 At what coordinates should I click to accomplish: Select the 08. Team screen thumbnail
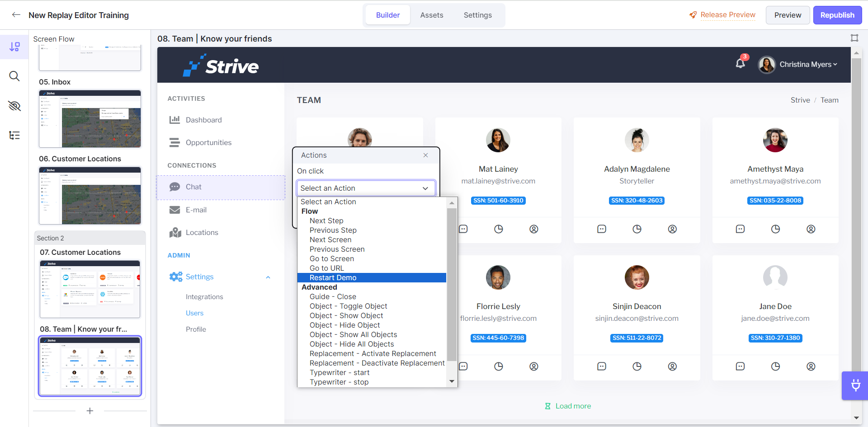(90, 366)
